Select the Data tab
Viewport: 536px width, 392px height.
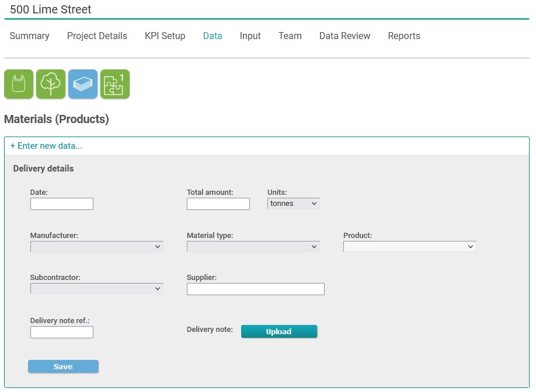coord(213,36)
